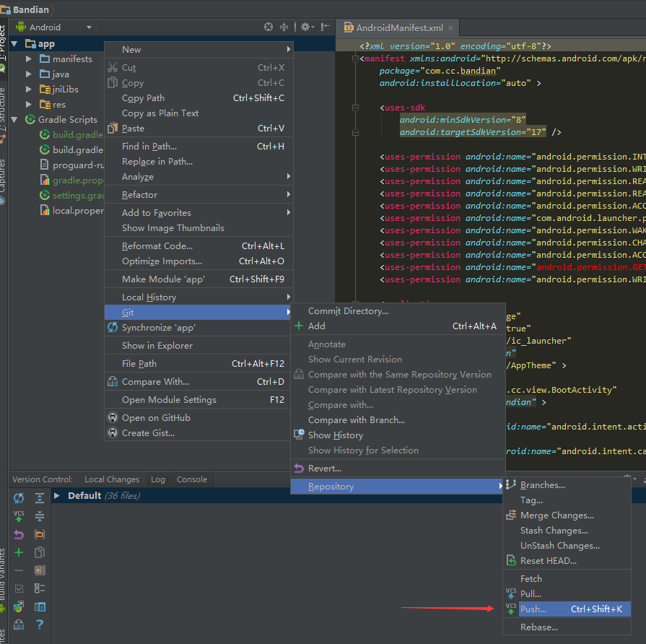Fold the manifest tag in the editor gutter

click(354, 58)
